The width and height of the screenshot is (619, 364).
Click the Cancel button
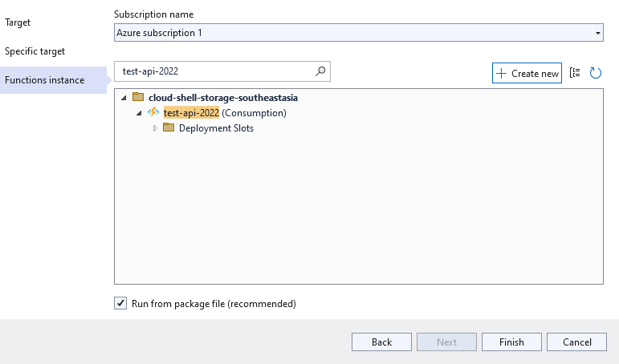click(x=576, y=342)
